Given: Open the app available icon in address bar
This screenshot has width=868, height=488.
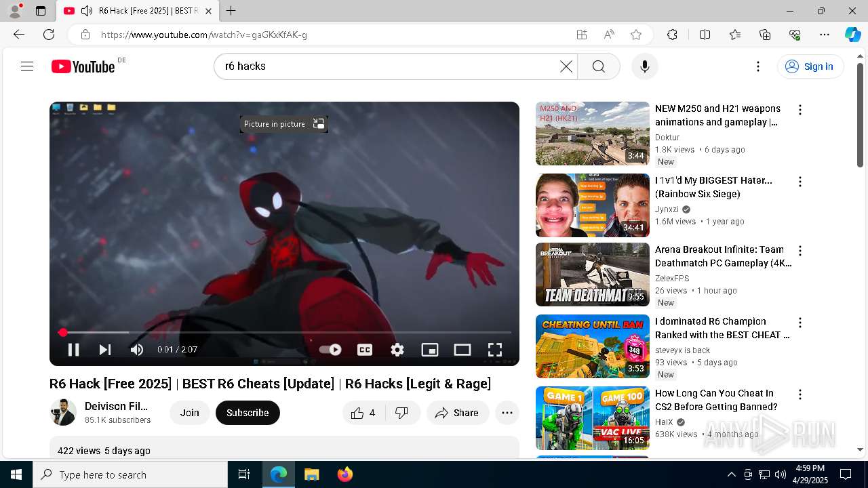Looking at the screenshot, I should point(581,35).
